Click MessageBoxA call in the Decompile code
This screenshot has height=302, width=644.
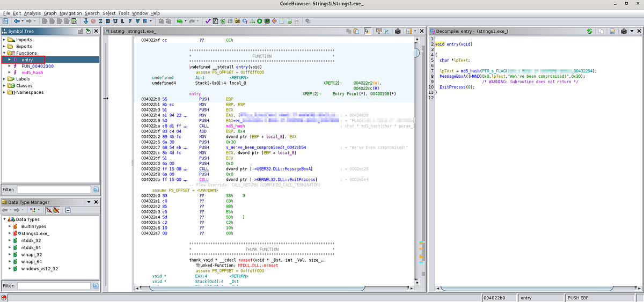(x=454, y=76)
